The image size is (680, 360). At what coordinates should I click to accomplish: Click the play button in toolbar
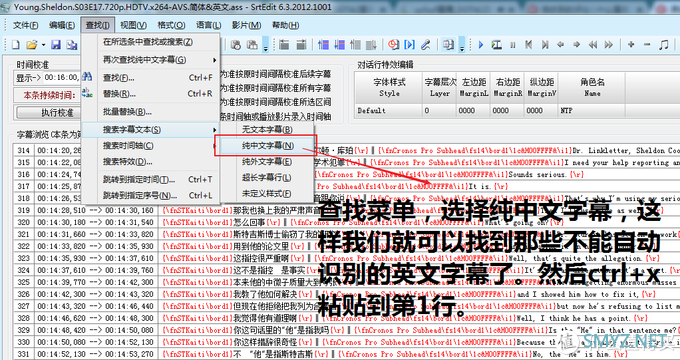pyautogui.click(x=481, y=44)
